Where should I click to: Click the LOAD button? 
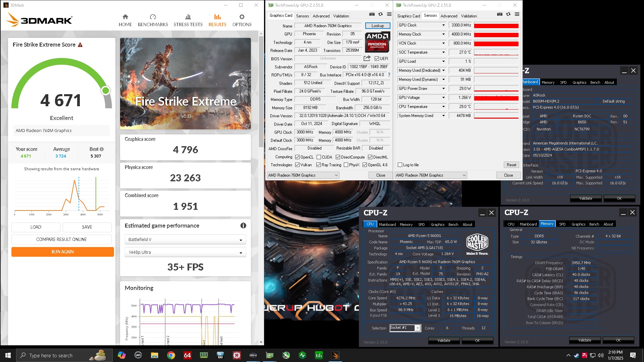tap(36, 227)
